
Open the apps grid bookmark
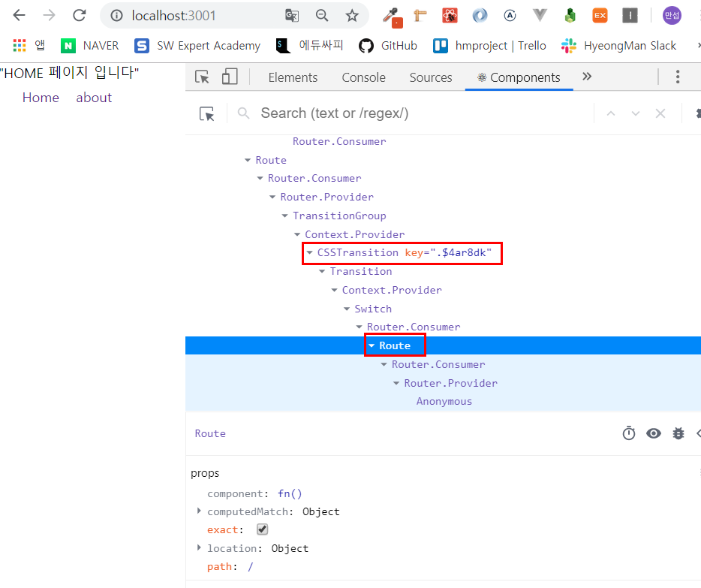pyautogui.click(x=29, y=46)
